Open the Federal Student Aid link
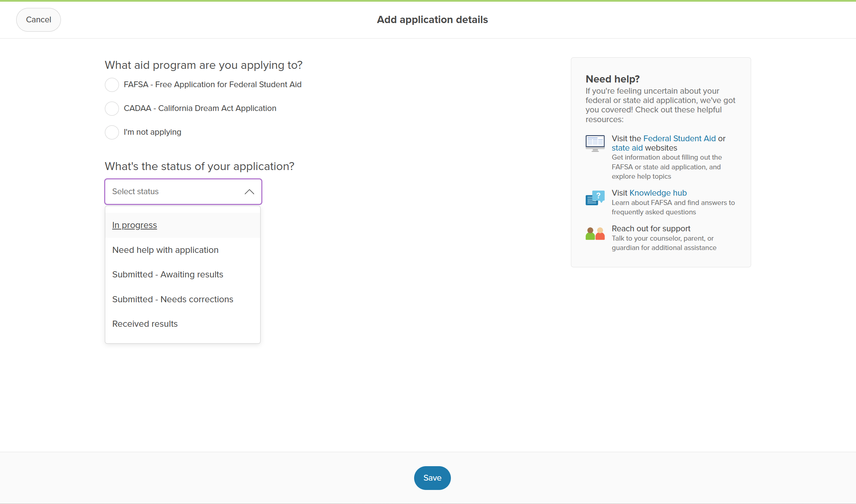 point(680,138)
